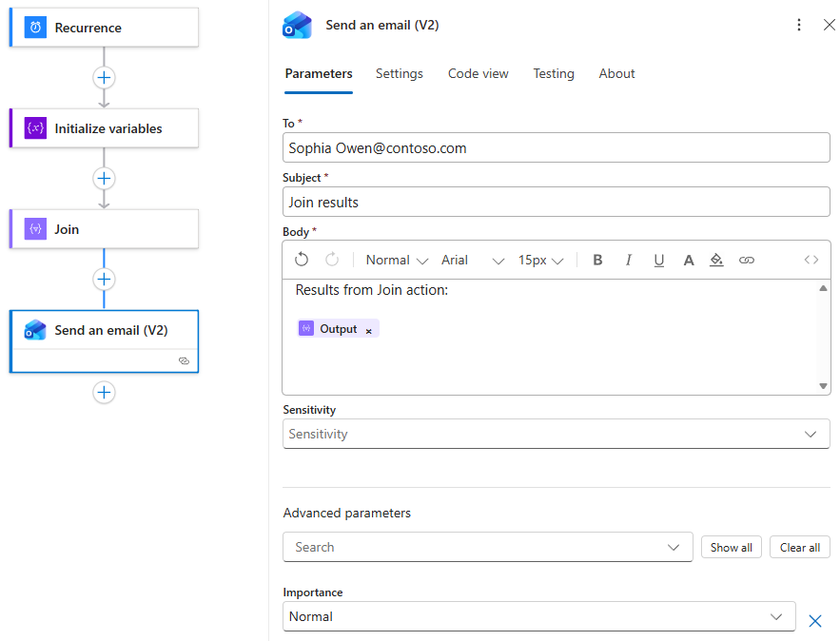Switch to the Settings tab
Screen dimensions: 840x641
400,73
